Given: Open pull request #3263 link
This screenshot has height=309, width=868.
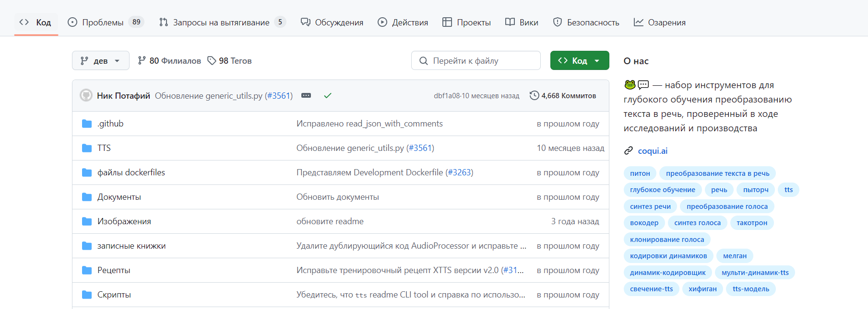Looking at the screenshot, I should click(459, 172).
